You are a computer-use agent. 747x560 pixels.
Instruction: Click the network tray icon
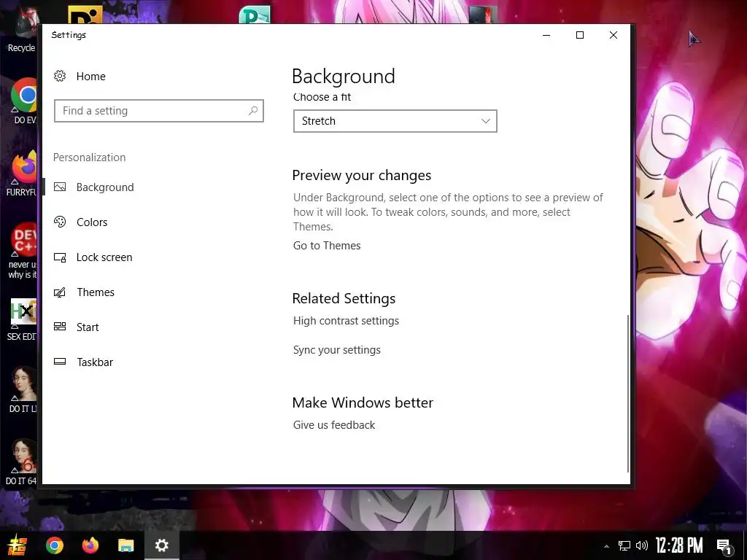(624, 545)
